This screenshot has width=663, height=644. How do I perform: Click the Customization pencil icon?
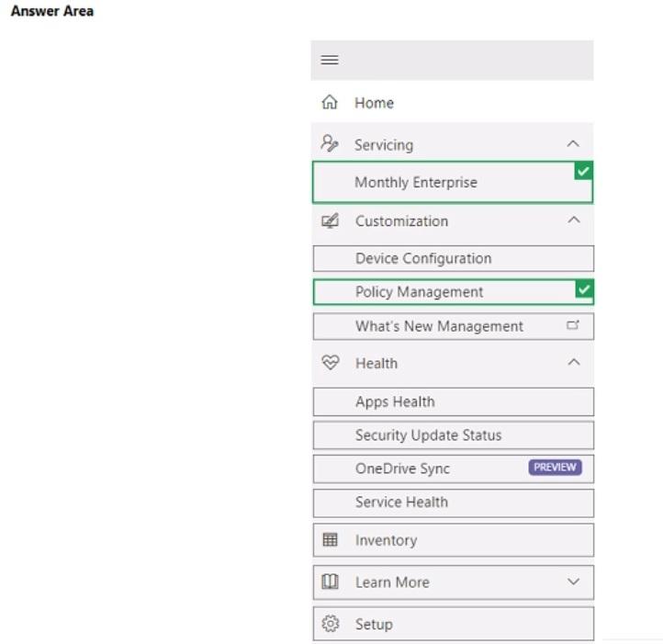[x=330, y=221]
